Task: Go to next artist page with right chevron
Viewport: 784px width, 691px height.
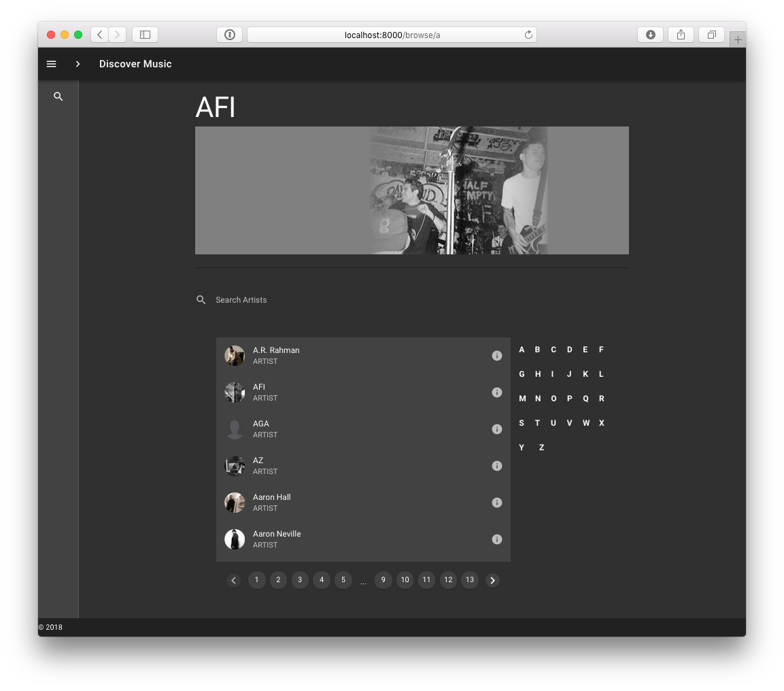Action: [x=492, y=579]
